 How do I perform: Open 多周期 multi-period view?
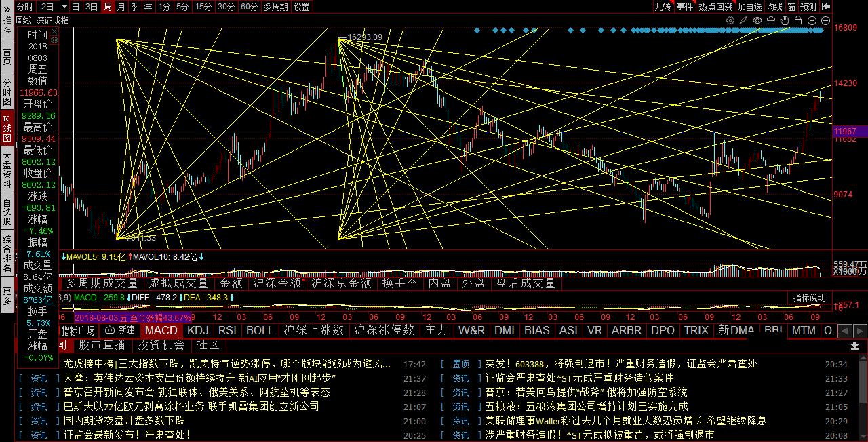pyautogui.click(x=275, y=7)
